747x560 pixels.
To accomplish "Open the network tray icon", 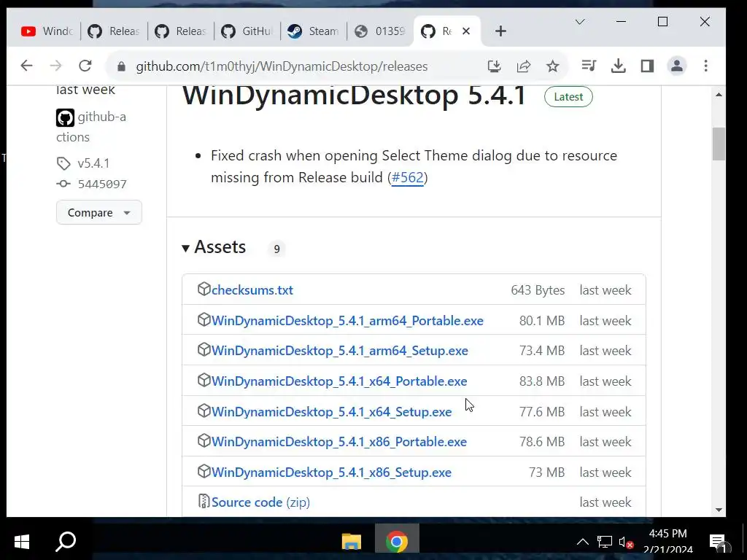I will click(605, 542).
